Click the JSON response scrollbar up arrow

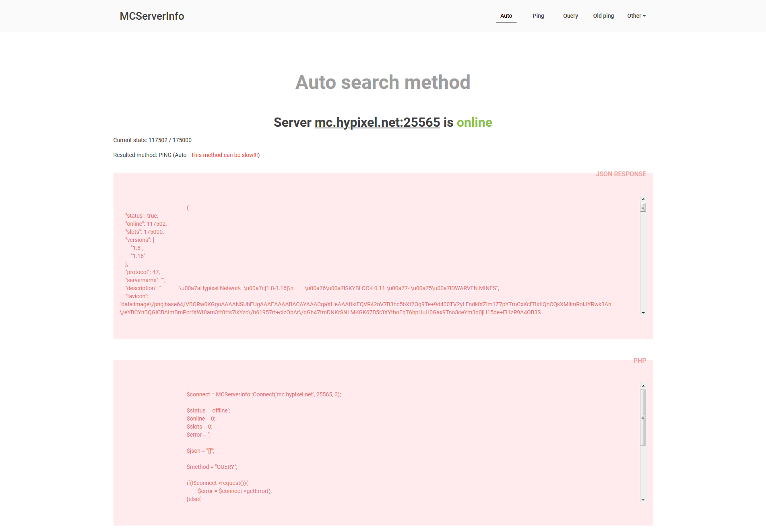643,199
